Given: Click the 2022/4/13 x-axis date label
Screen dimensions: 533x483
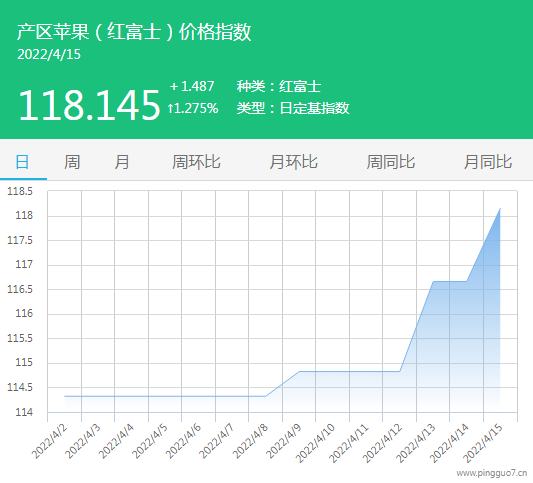Looking at the screenshot, I should pos(415,443).
